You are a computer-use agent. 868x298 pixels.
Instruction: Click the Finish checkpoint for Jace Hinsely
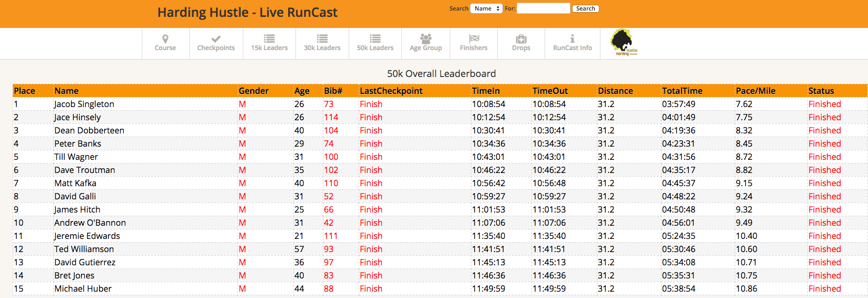coord(371,118)
